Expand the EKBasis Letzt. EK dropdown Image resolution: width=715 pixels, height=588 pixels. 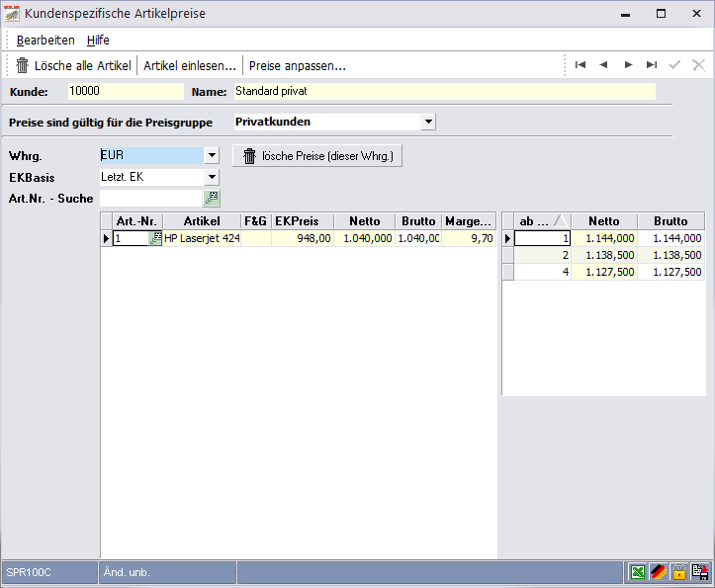click(x=212, y=177)
